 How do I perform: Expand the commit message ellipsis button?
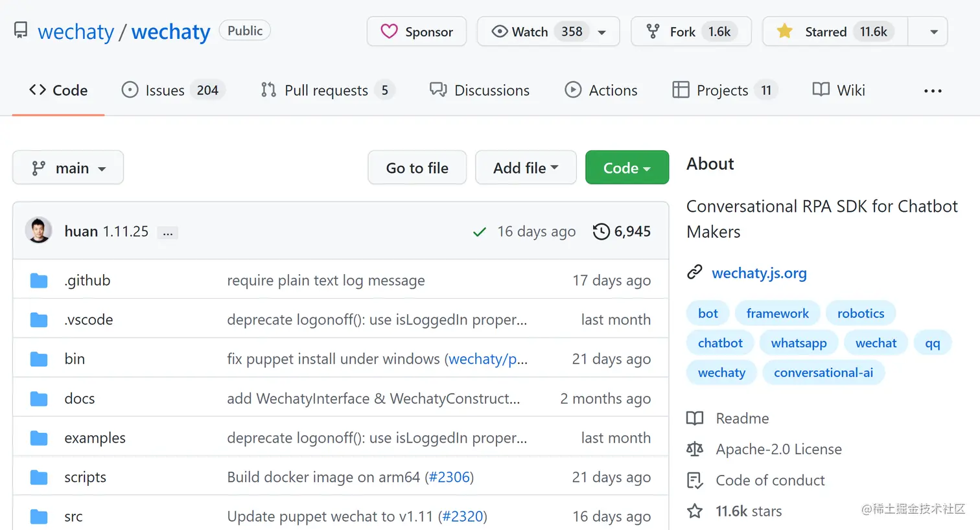(168, 233)
